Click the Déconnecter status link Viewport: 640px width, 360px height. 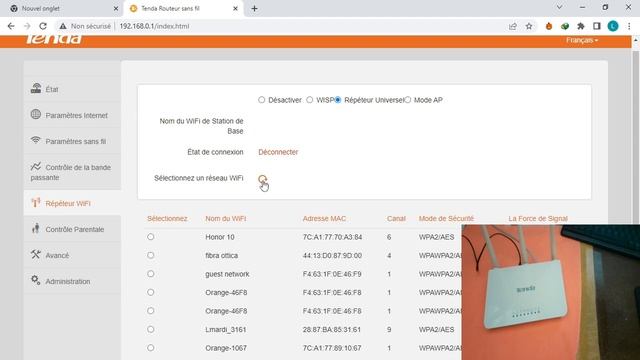(278, 152)
